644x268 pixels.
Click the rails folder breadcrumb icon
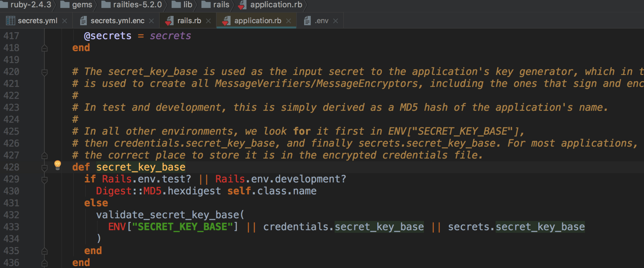coord(206,5)
